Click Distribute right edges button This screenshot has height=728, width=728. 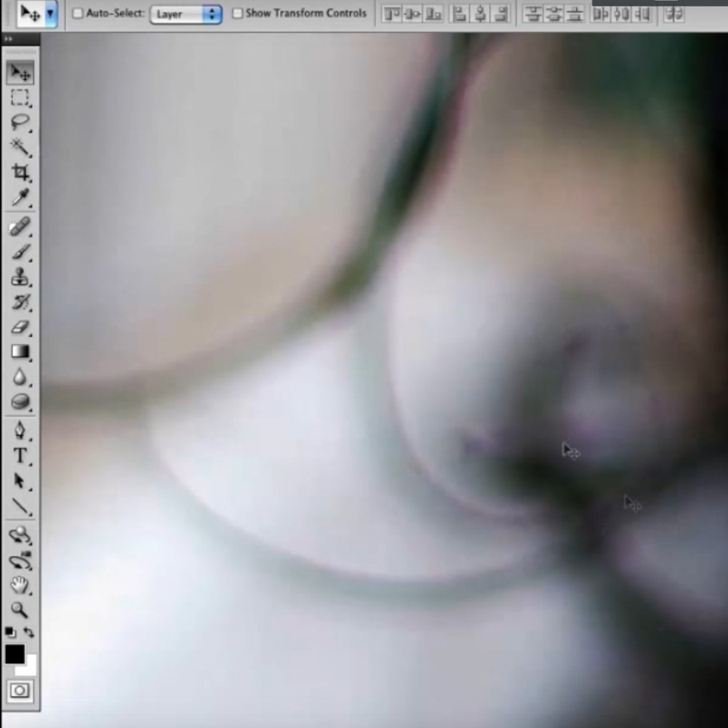(x=642, y=14)
